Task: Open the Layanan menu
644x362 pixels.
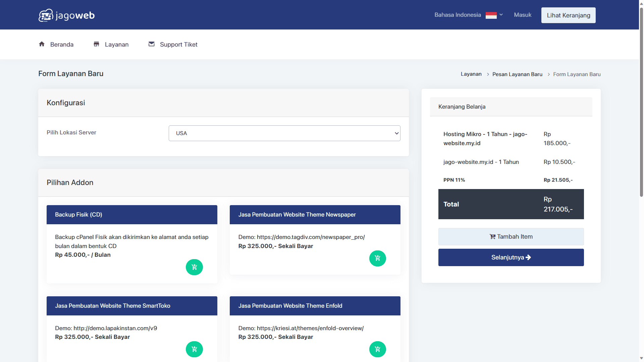Action: [x=111, y=44]
